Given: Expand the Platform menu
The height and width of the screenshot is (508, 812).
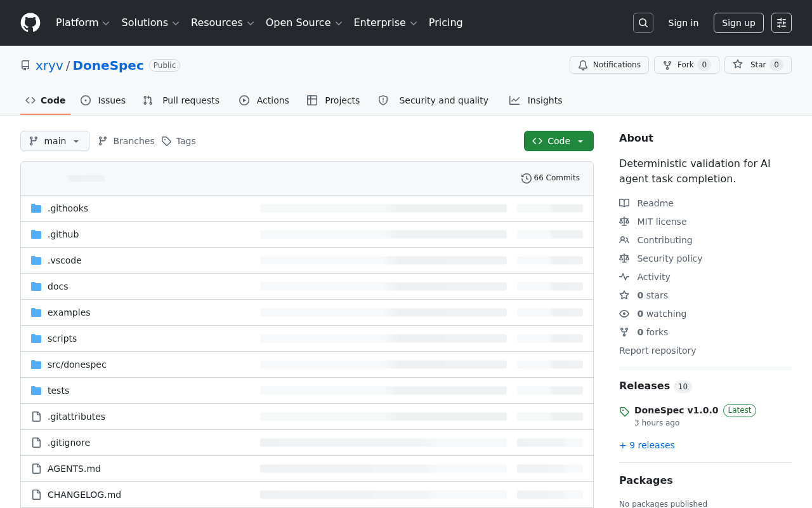Looking at the screenshot, I should (x=82, y=23).
